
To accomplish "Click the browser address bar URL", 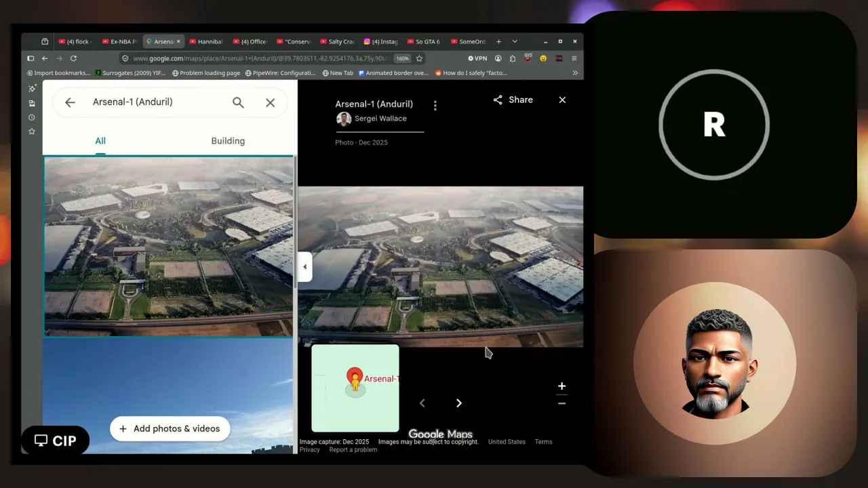I will pyautogui.click(x=261, y=58).
